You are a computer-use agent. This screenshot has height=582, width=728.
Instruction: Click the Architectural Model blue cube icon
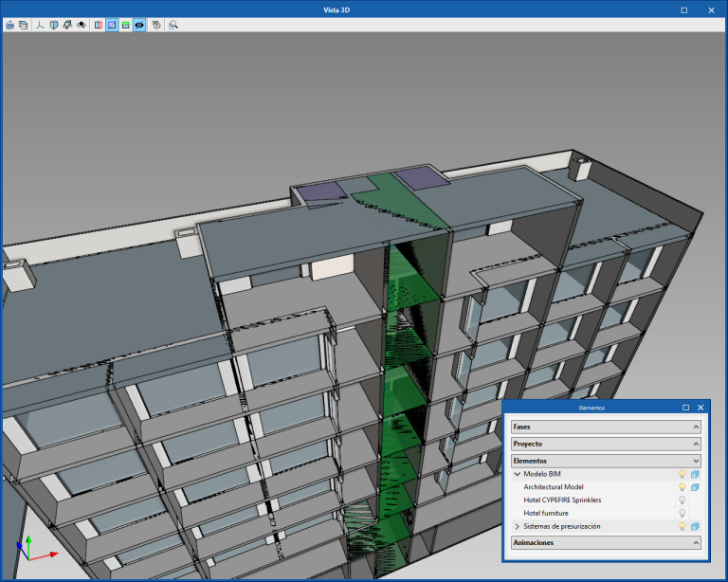click(694, 487)
